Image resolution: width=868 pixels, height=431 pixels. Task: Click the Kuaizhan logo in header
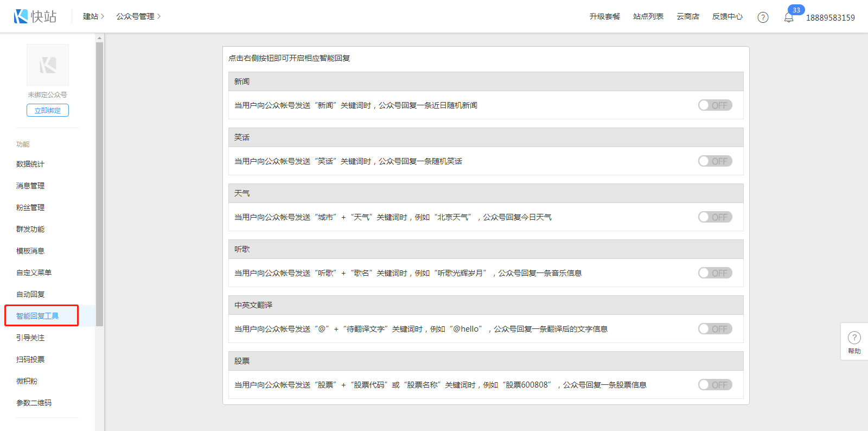(35, 16)
